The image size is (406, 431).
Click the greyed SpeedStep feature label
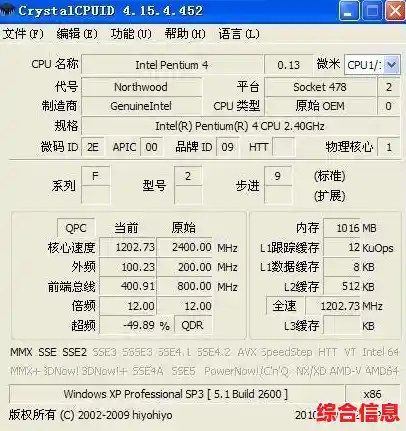point(287,352)
